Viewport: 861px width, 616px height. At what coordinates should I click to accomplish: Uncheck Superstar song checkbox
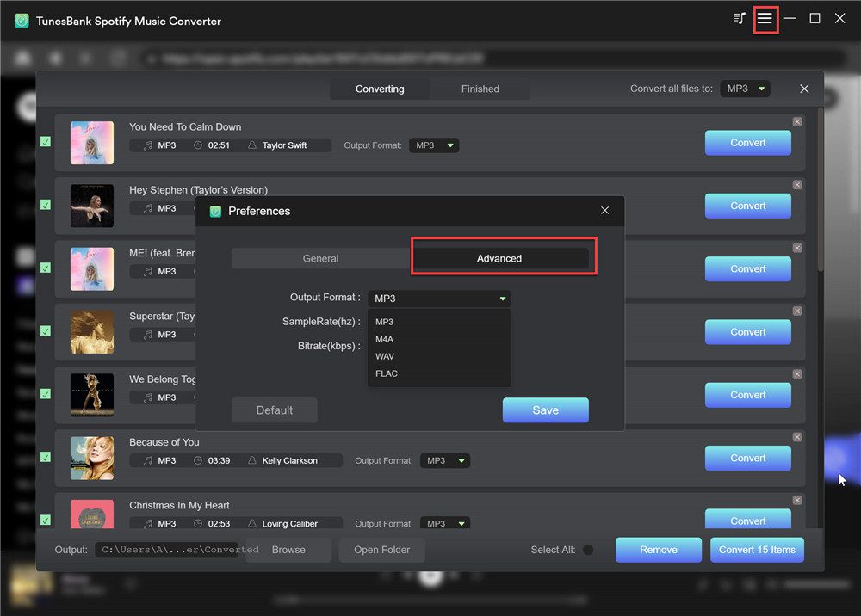(46, 330)
